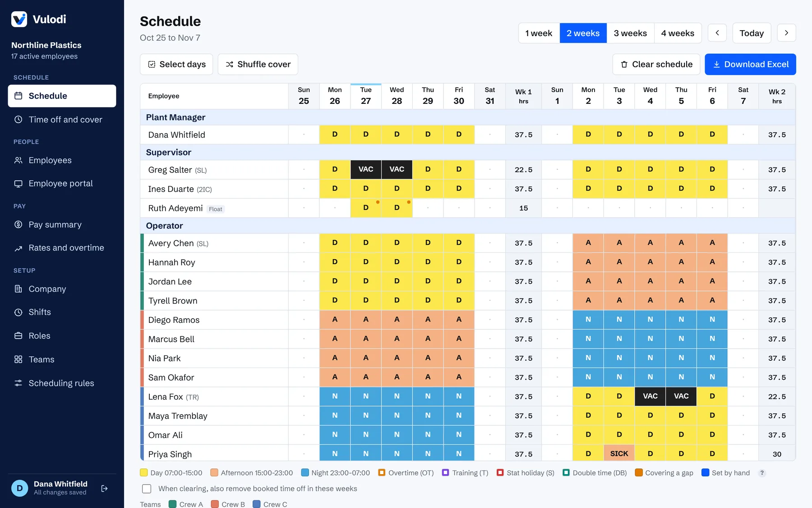The height and width of the screenshot is (508, 812).
Task: Click the Plant Manager group header
Action: (468, 117)
